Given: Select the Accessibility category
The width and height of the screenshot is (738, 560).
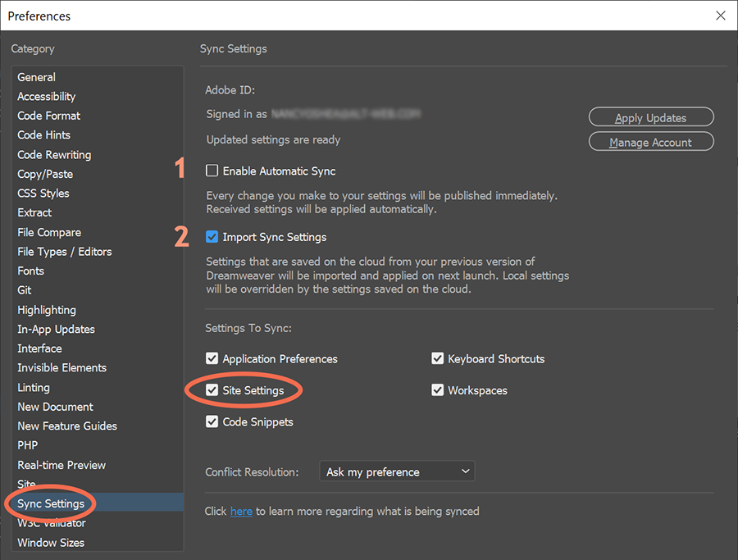Looking at the screenshot, I should click(98, 97).
